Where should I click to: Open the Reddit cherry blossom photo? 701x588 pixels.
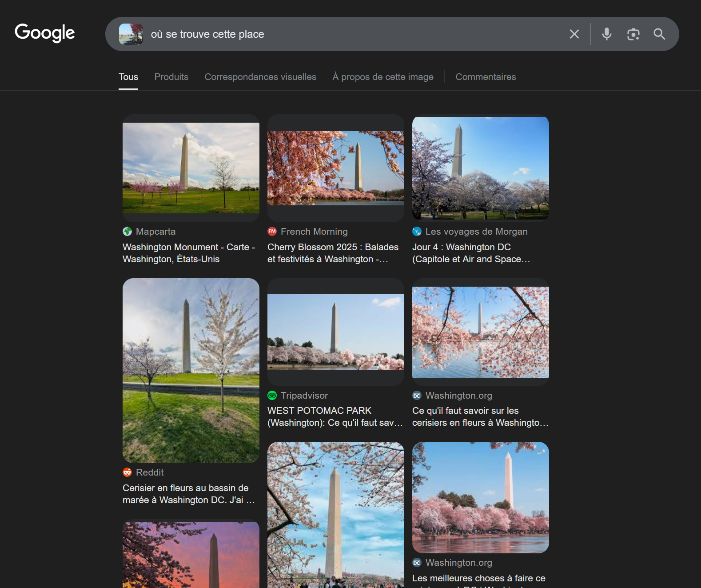[x=191, y=370]
